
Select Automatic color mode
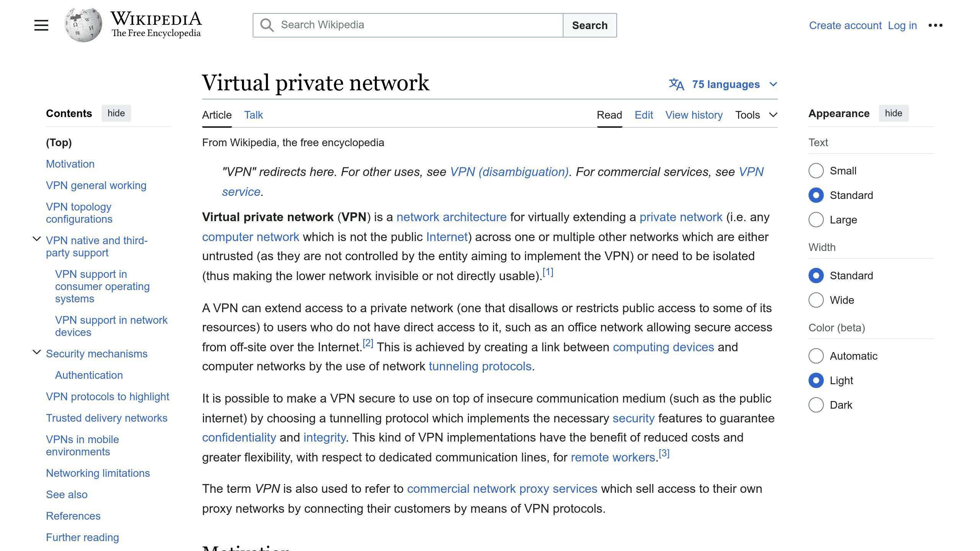tap(816, 356)
